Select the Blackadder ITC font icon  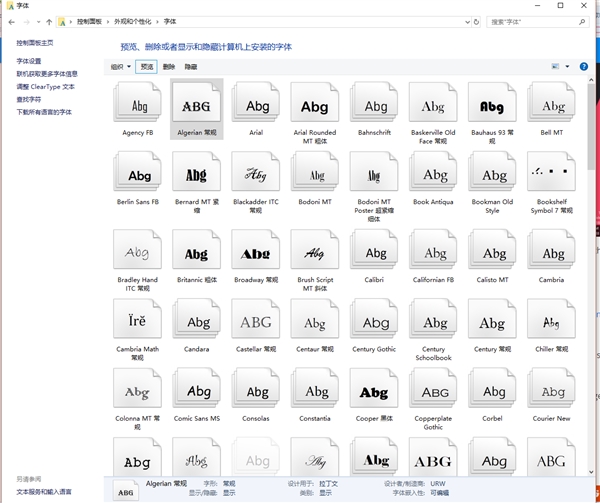(x=256, y=171)
